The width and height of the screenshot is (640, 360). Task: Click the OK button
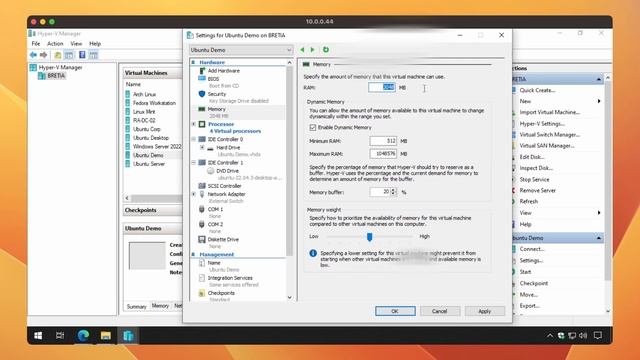click(395, 311)
